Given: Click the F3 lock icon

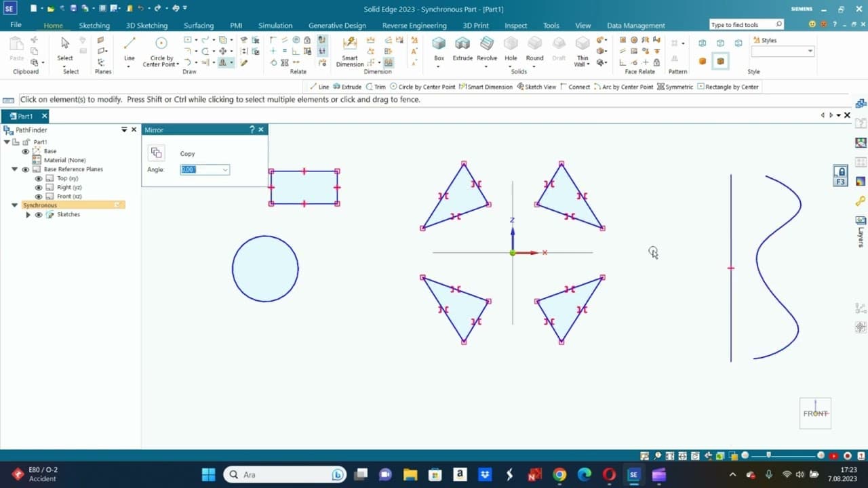Looking at the screenshot, I should coord(841,176).
